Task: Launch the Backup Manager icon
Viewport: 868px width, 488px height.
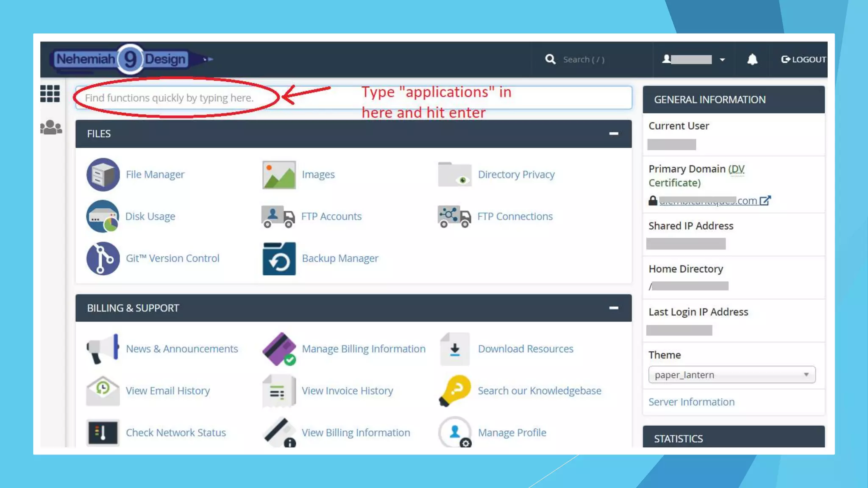Action: [x=279, y=258]
